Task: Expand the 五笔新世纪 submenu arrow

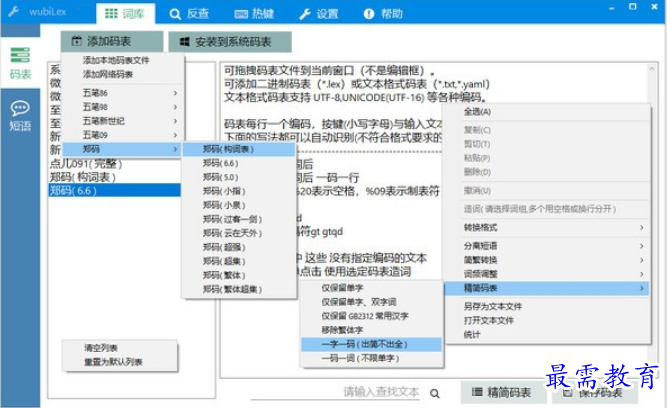Action: tap(175, 121)
